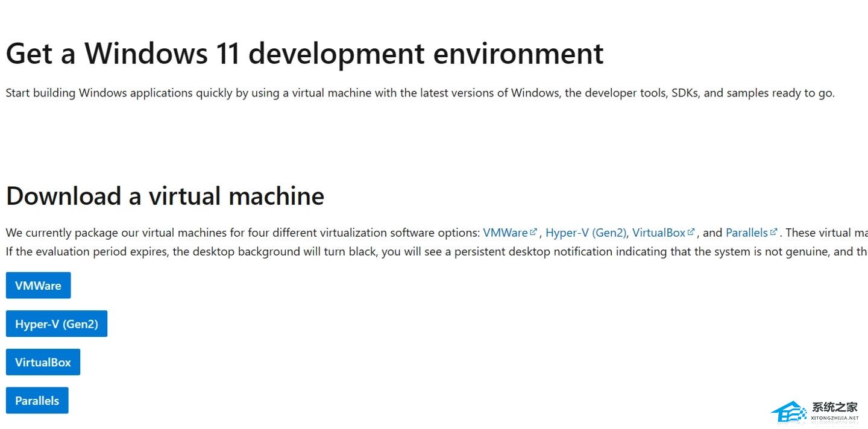Viewport: 868px width, 429px height.
Task: Open the VirtualBox link in the paragraph
Action: point(658,233)
